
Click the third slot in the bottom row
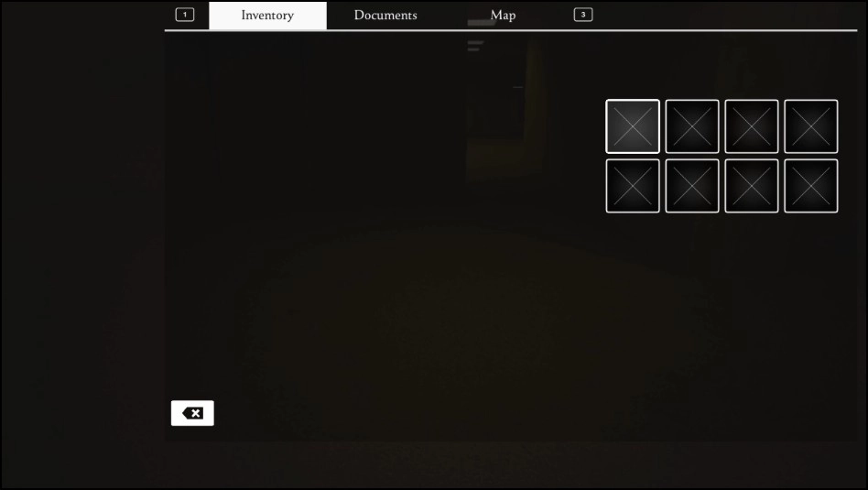click(752, 186)
